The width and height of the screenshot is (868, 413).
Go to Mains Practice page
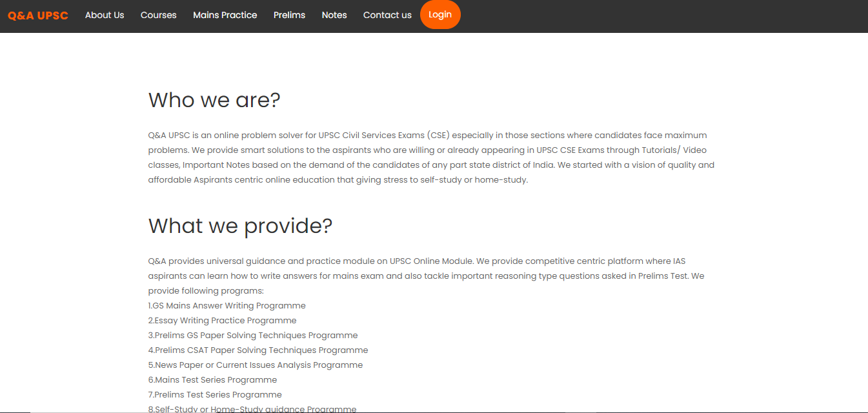225,15
